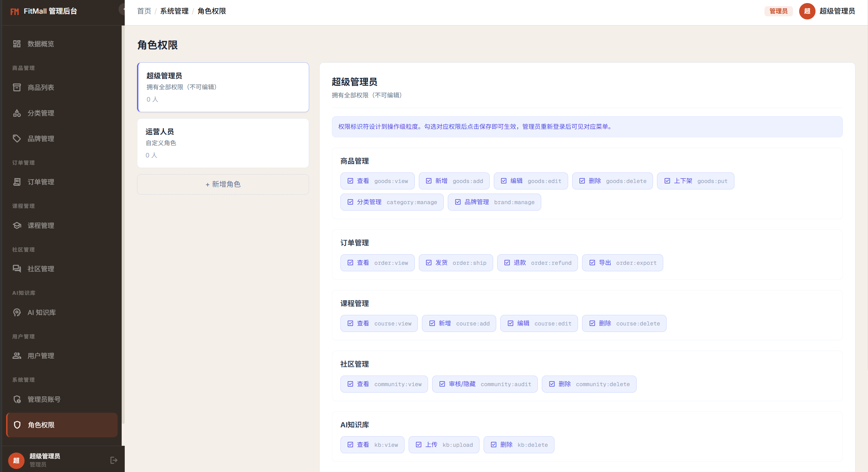The image size is (868, 472).
Task: Select the 运营人员 role card
Action: coord(223,143)
